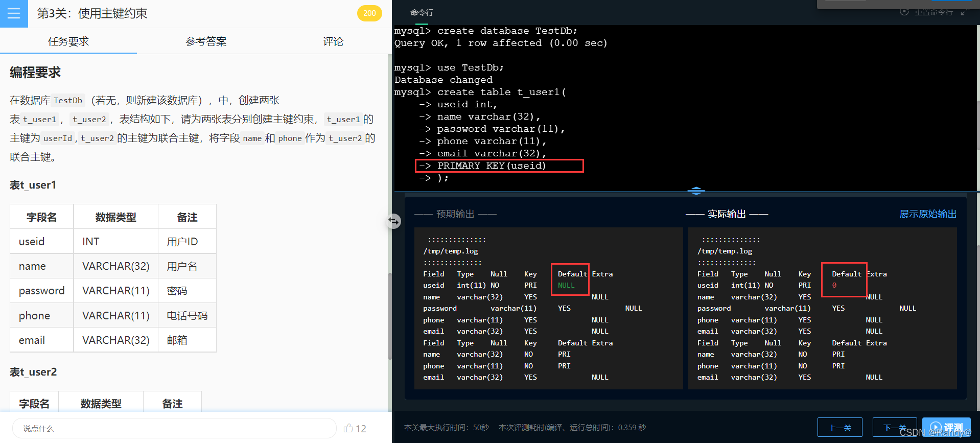Click the TestDb code label in description
The height and width of the screenshot is (443, 980).
pos(68,101)
